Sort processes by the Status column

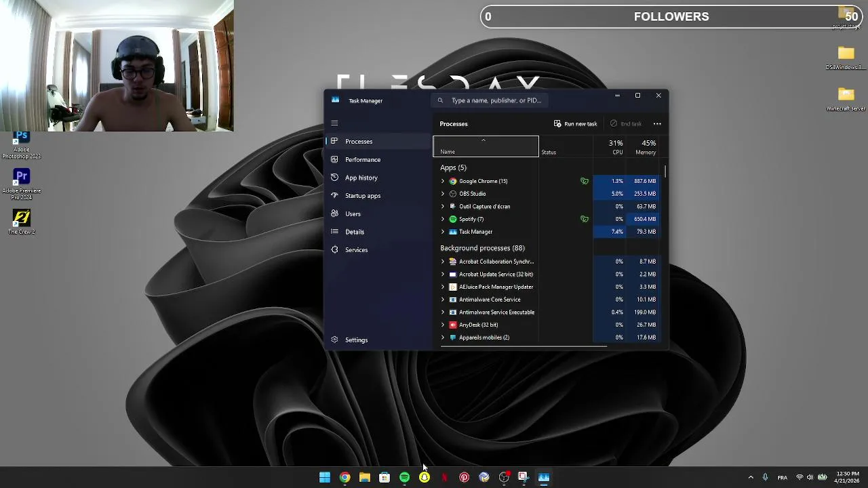(566, 146)
